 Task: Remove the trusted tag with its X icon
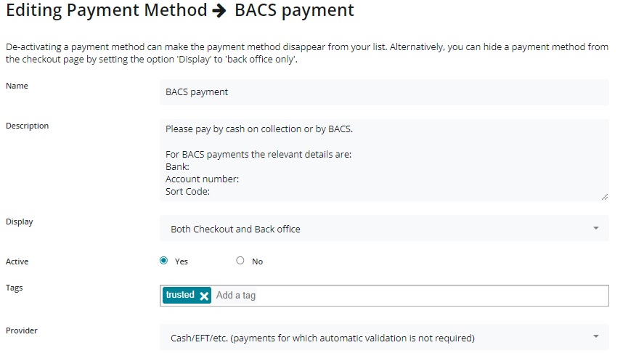pyautogui.click(x=204, y=296)
